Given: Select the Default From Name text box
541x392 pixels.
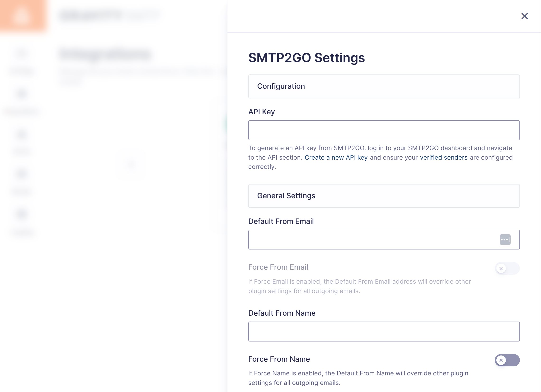Looking at the screenshot, I should coord(384,332).
